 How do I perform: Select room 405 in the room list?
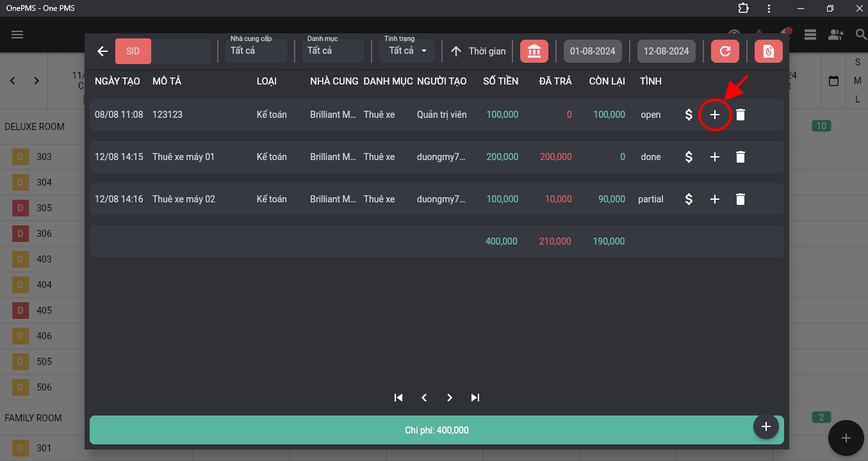[44, 311]
